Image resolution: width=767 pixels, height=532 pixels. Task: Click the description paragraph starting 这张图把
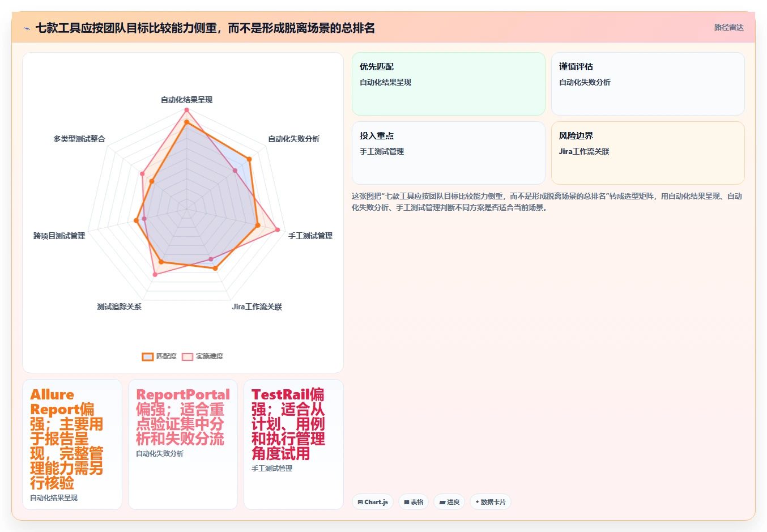coord(547,202)
